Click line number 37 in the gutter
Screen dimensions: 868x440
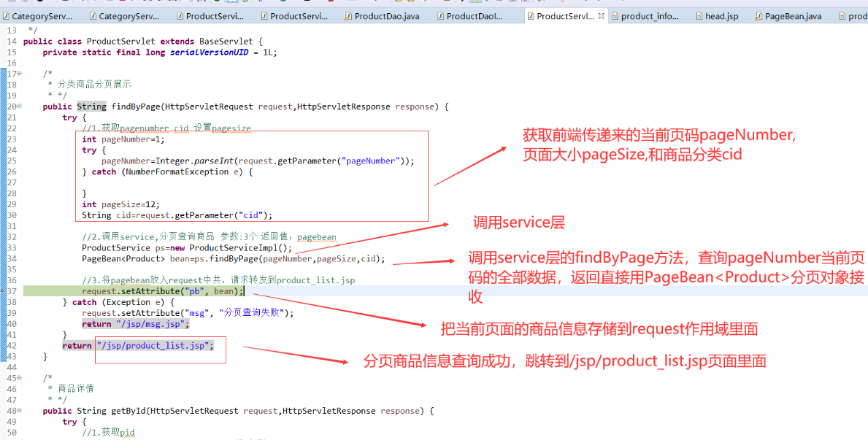click(x=12, y=291)
